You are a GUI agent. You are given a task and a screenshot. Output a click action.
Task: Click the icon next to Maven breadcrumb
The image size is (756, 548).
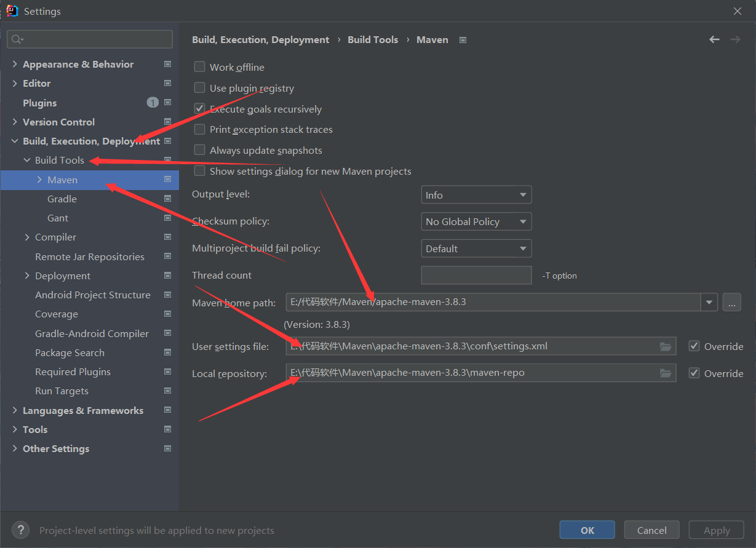click(463, 40)
